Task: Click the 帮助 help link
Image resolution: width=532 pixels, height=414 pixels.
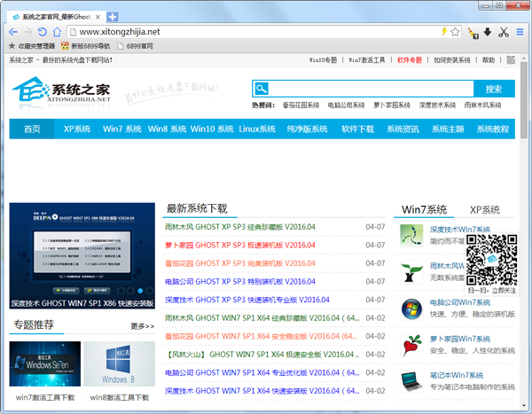Action: [489, 60]
